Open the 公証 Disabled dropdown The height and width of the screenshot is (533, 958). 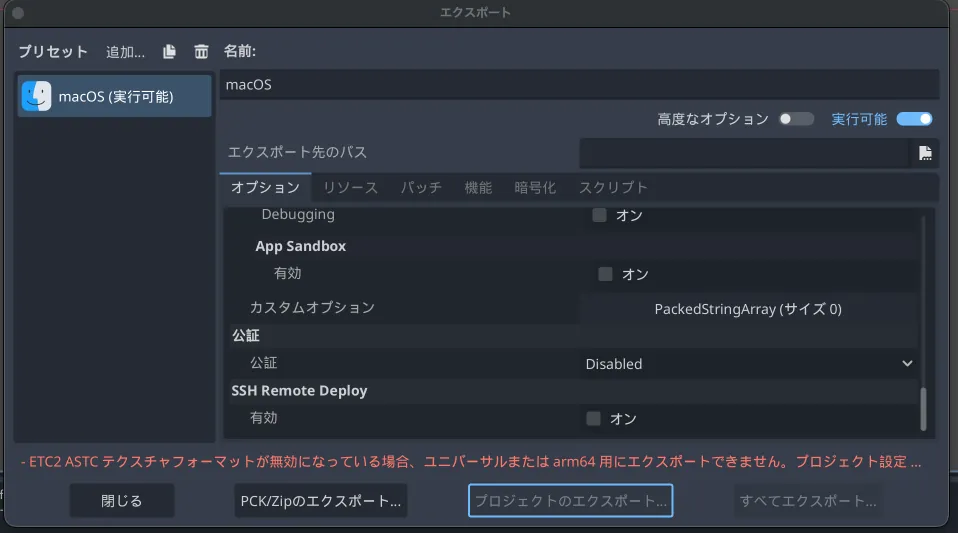[749, 364]
